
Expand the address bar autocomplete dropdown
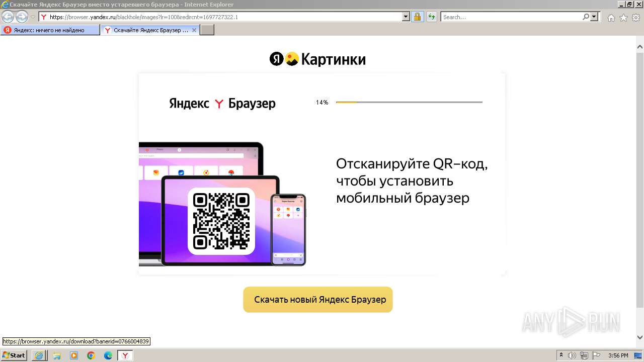(x=407, y=17)
